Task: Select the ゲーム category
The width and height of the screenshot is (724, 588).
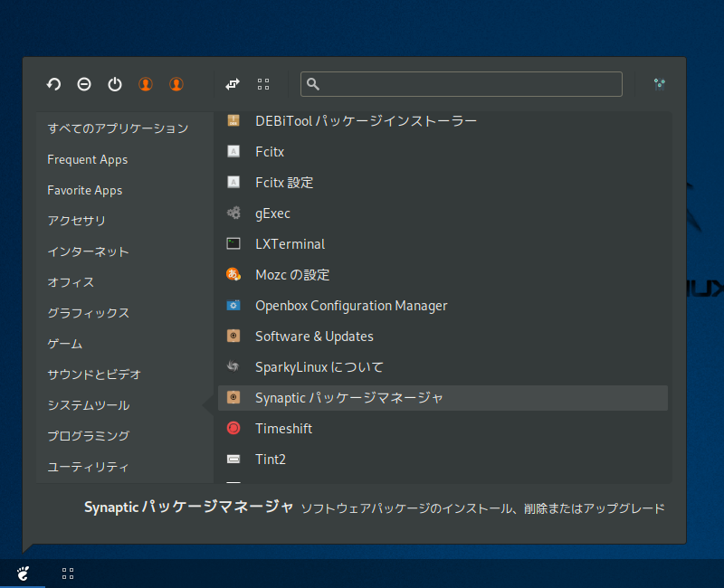Action: [x=64, y=344]
